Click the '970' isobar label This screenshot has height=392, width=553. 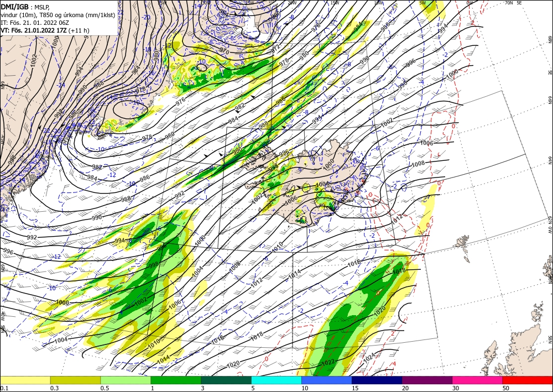click(225, 51)
